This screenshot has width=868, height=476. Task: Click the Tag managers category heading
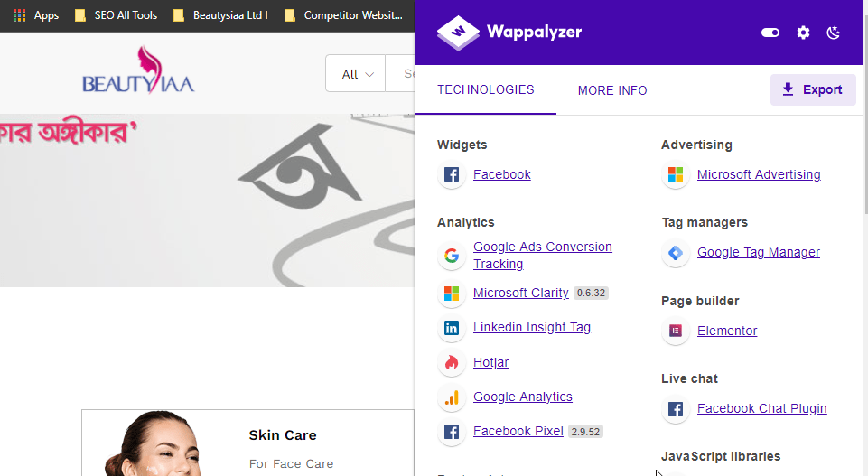coord(705,222)
